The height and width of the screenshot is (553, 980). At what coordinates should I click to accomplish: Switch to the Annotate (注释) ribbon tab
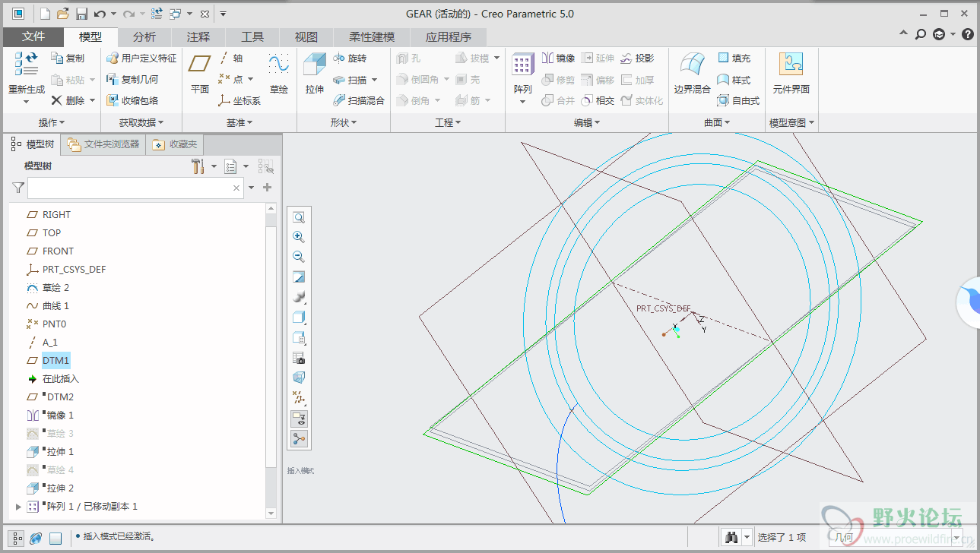[198, 36]
